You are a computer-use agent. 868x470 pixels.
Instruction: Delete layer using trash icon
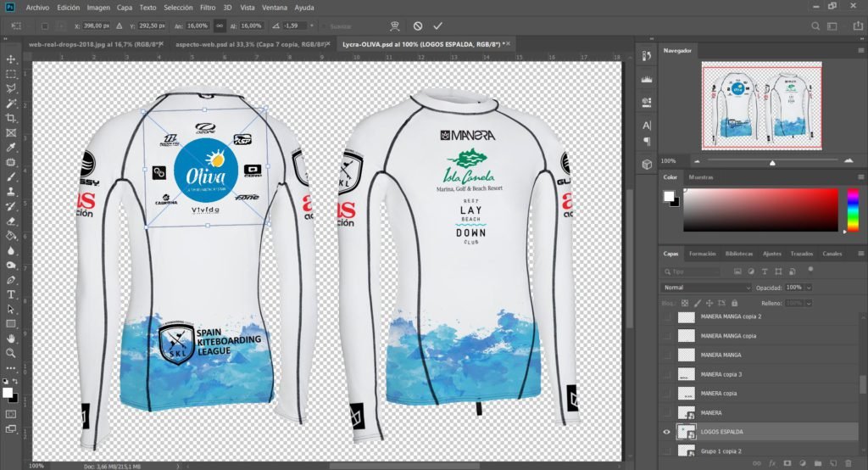click(x=848, y=463)
